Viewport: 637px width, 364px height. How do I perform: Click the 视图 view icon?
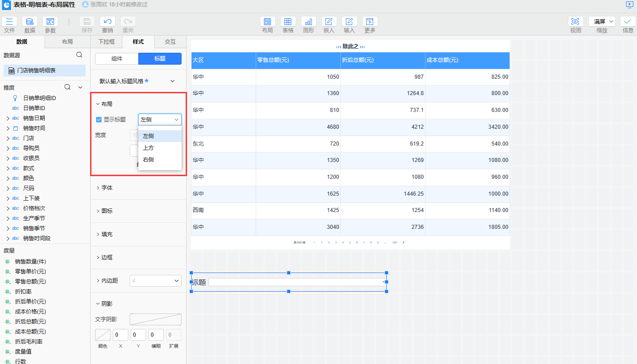576,22
